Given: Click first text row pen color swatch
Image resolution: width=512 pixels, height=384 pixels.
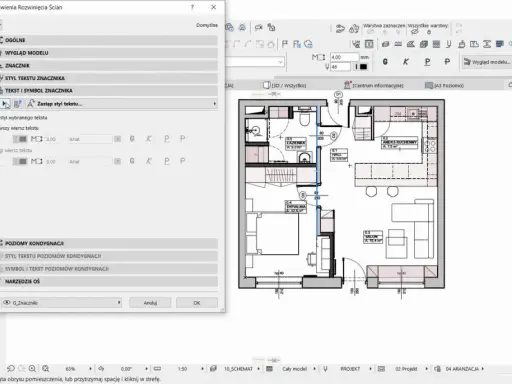Looking at the screenshot, I should click(20, 139).
